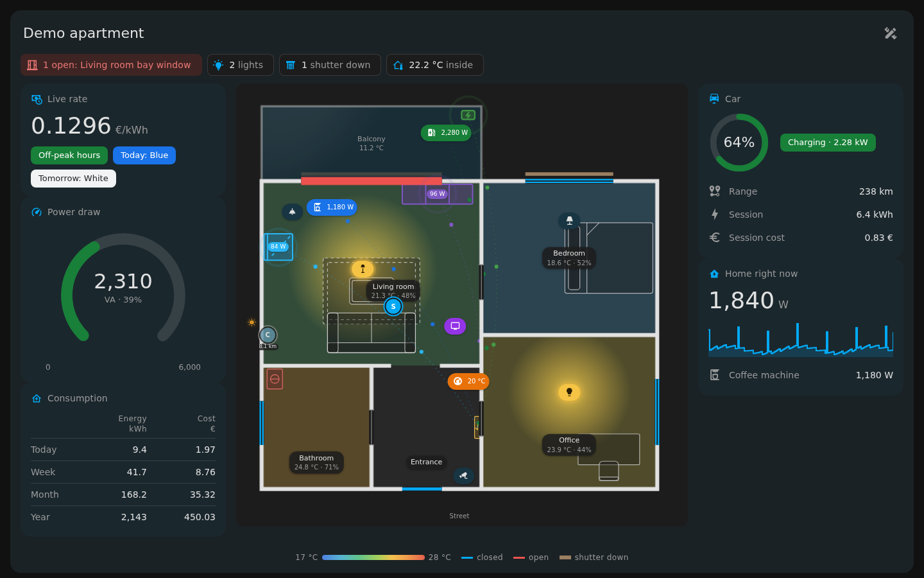Click the Session cost euro icon
Viewport: 924px width, 578px height.
(x=714, y=238)
